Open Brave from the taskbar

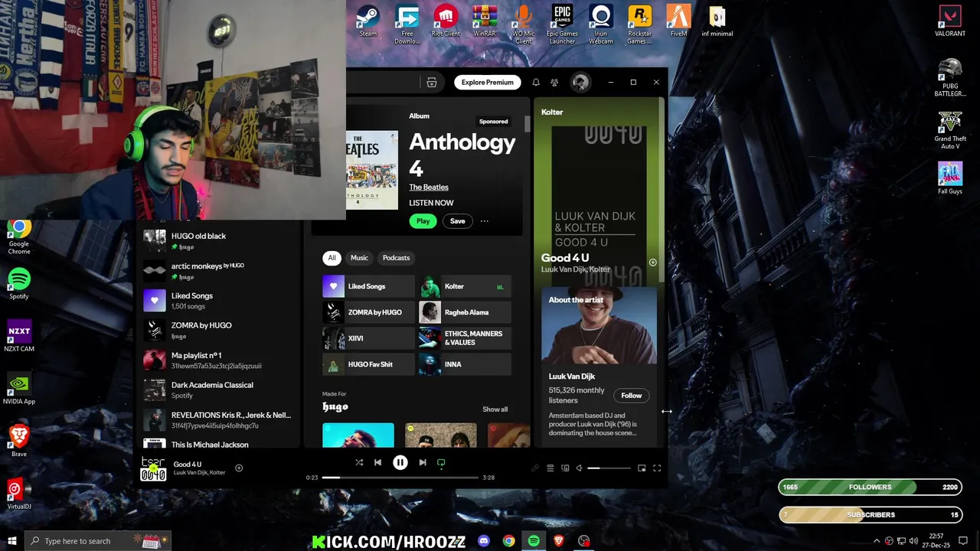pyautogui.click(x=559, y=541)
